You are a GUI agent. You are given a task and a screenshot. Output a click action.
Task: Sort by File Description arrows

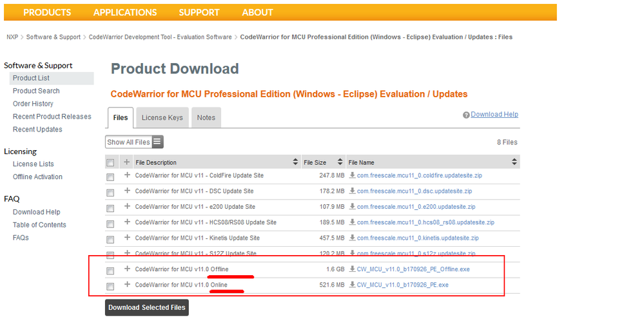tap(295, 162)
